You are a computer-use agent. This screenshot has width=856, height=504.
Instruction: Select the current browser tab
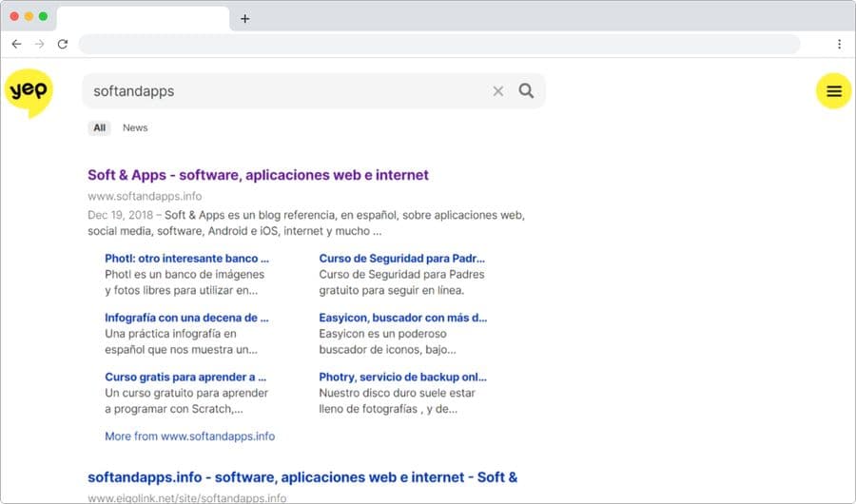click(143, 19)
